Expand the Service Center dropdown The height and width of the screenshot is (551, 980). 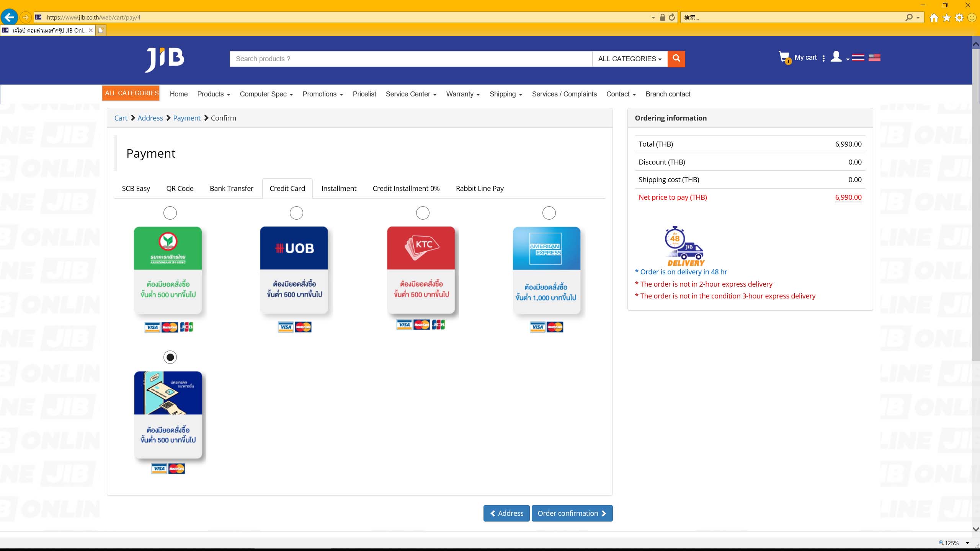tap(411, 94)
